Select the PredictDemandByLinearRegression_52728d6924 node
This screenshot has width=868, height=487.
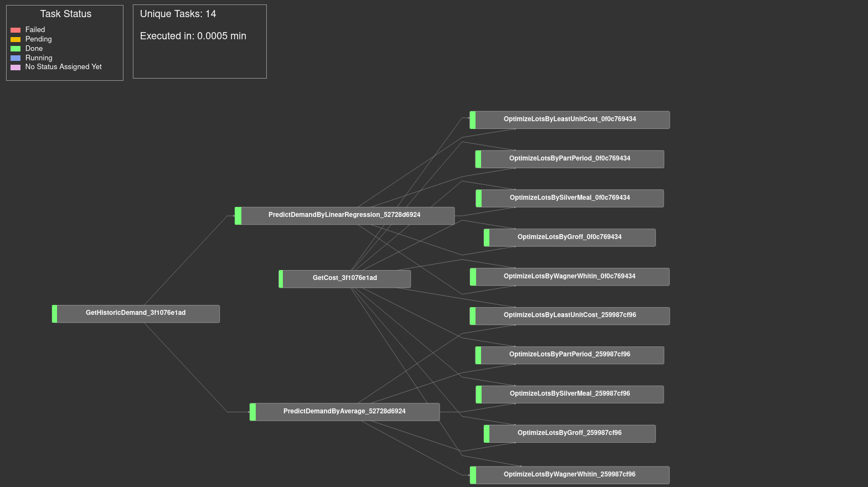(x=344, y=215)
